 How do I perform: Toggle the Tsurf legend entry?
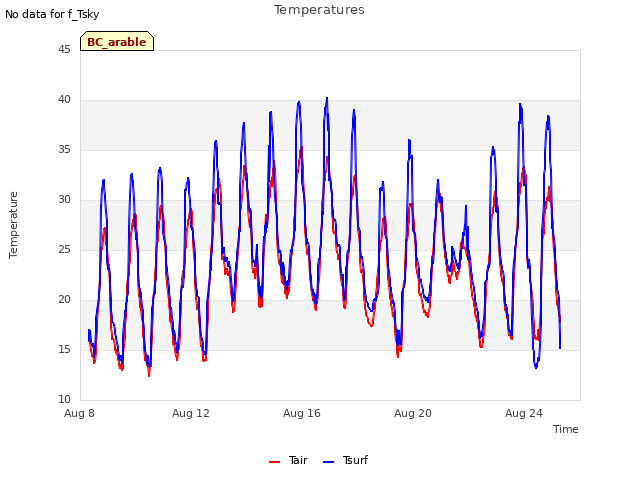pyautogui.click(x=345, y=460)
